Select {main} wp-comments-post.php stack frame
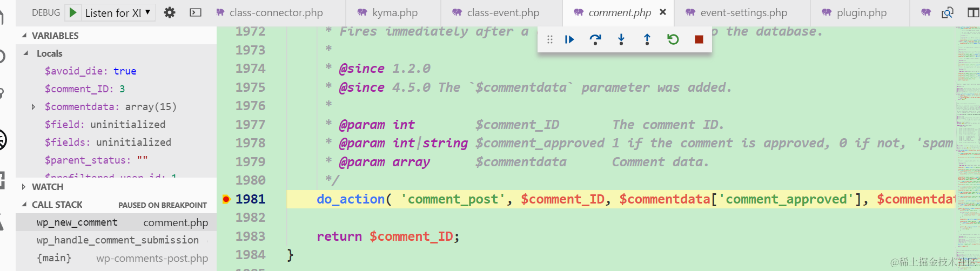 coord(116,258)
